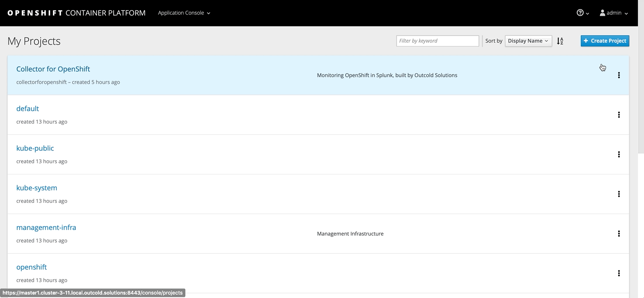Toggle sort direction A-Z icon
Viewport: 644px width, 298px height.
point(560,41)
